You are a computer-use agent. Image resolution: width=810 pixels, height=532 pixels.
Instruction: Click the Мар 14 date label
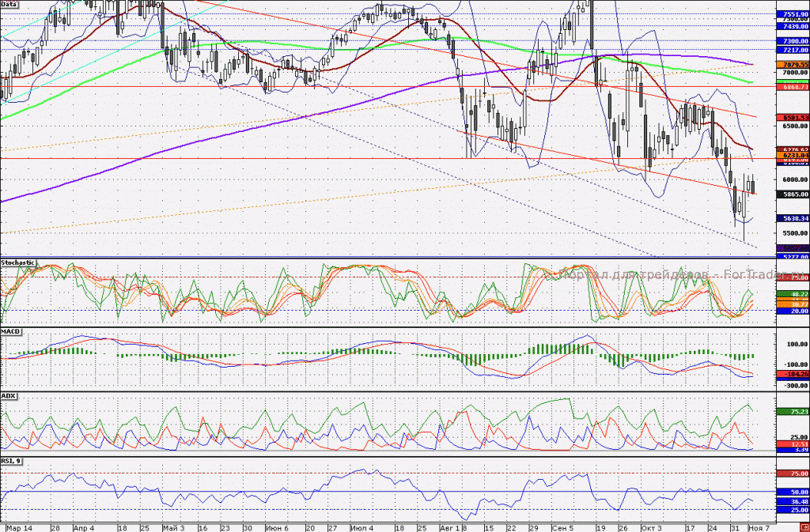[17, 528]
